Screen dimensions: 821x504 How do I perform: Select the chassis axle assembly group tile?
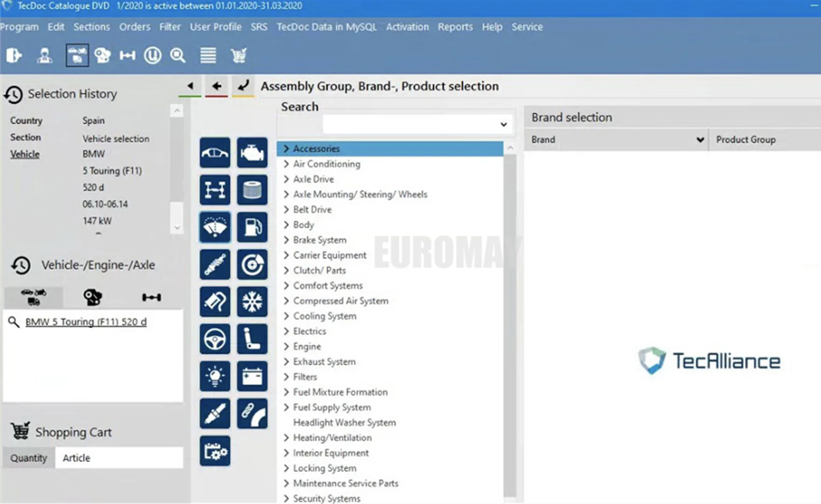pos(215,190)
